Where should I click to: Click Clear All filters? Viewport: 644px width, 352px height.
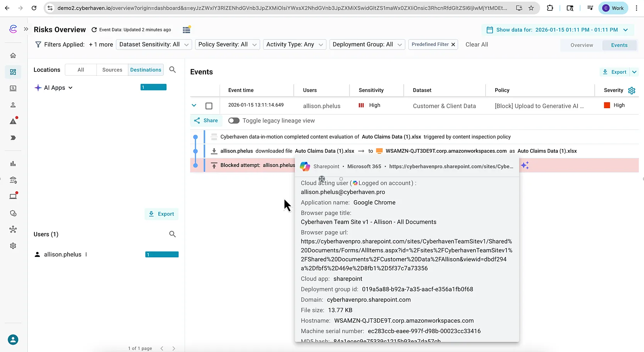(477, 44)
